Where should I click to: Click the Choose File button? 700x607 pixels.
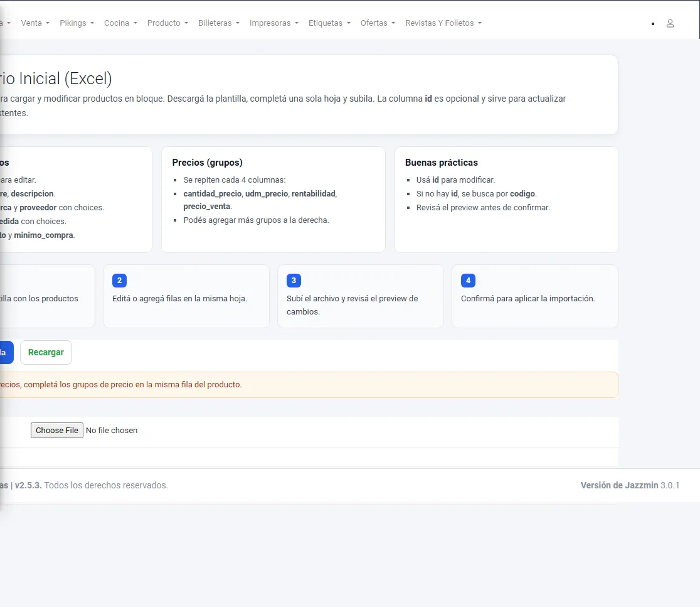click(x=56, y=430)
